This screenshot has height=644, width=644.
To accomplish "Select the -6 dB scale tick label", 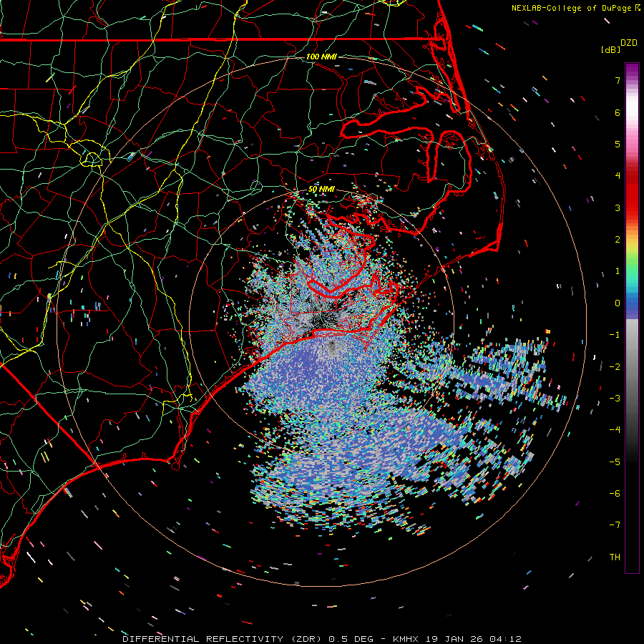I will pyautogui.click(x=615, y=493).
